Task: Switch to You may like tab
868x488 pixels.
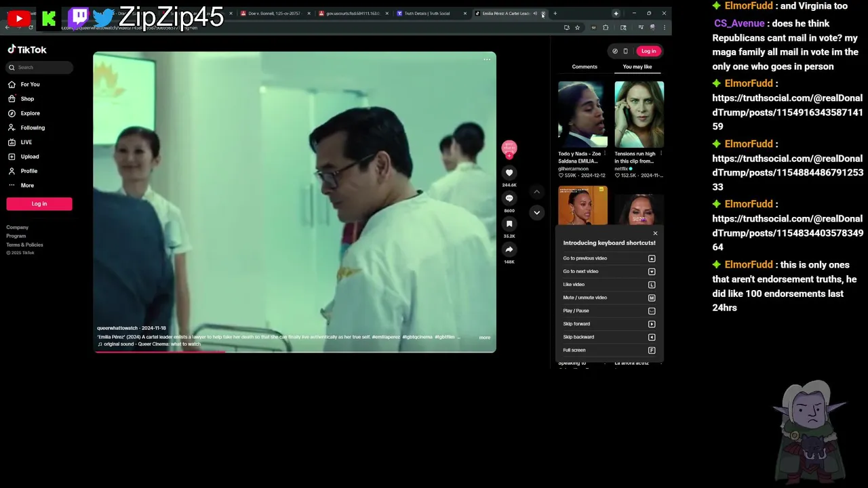Action: (x=637, y=66)
